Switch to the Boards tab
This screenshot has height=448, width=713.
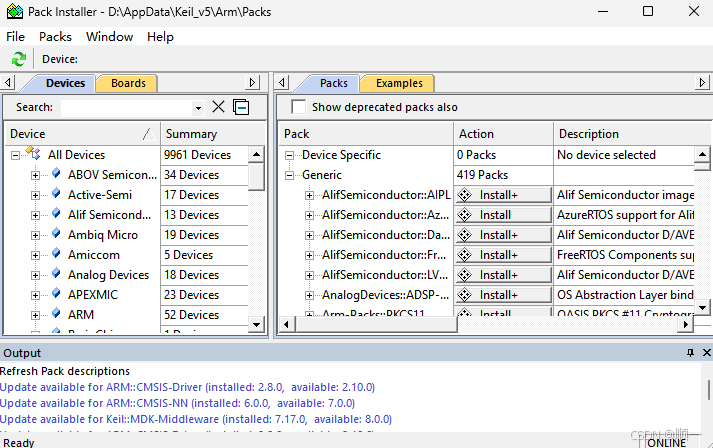point(128,83)
